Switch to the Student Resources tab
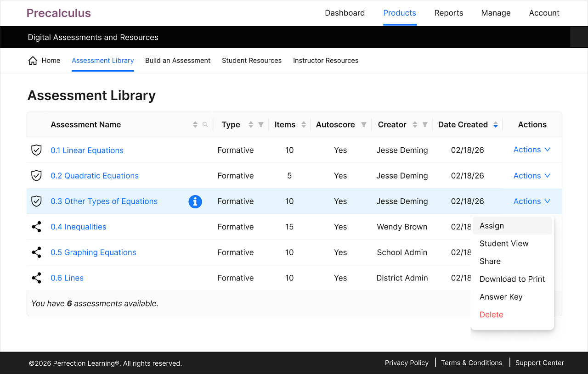 pos(252,60)
